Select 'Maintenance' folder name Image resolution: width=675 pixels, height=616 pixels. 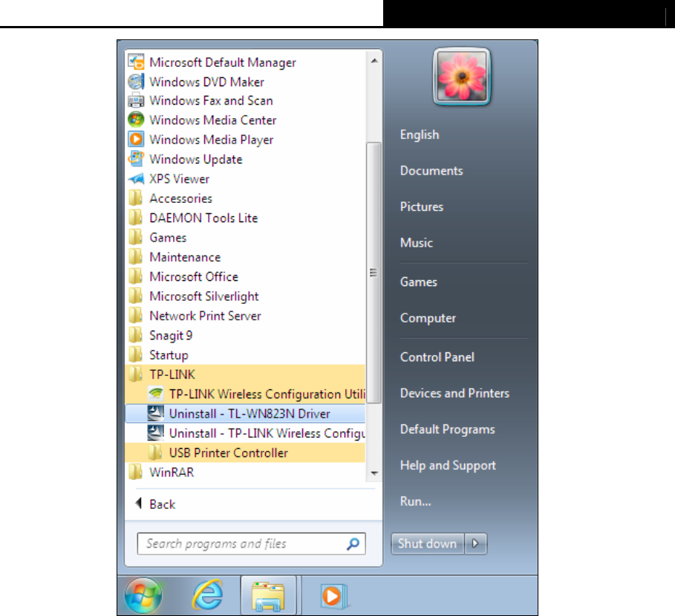tap(185, 257)
